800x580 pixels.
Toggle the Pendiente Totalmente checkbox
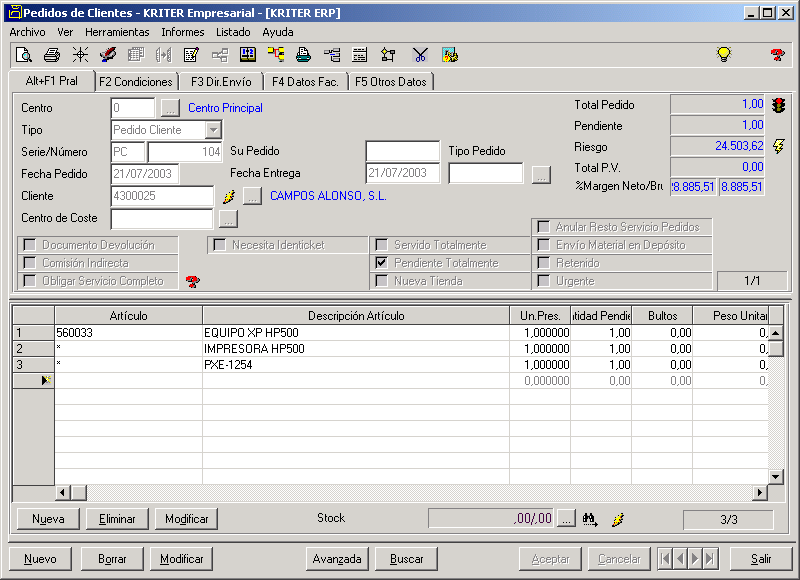pyautogui.click(x=381, y=263)
